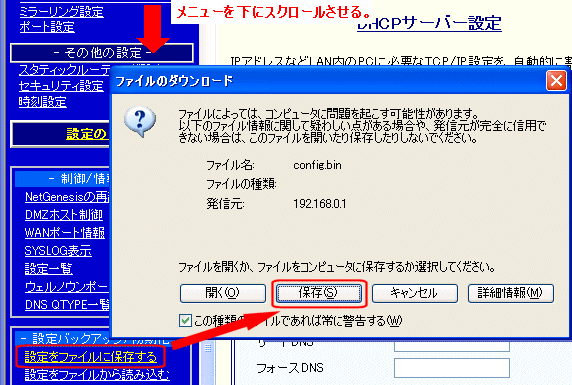The image size is (572, 385).
Task: Open the ポート設定 link
Action: click(x=47, y=27)
